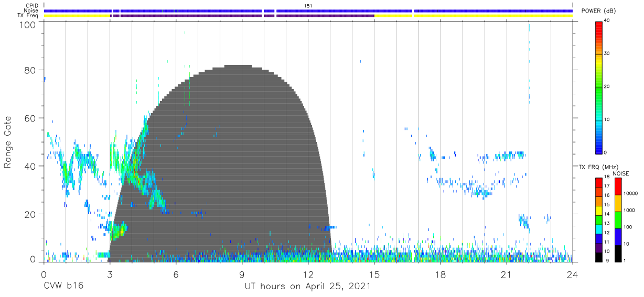This screenshot has height=297, width=644.
Task: Click the 'CVW b16' radar beam label
Action: [63, 287]
